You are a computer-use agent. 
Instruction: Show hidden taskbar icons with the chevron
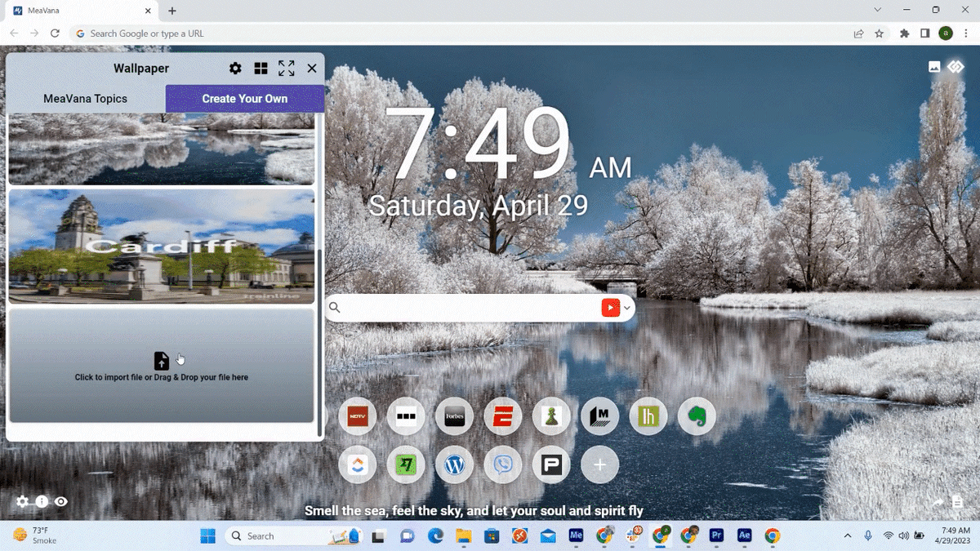click(847, 535)
